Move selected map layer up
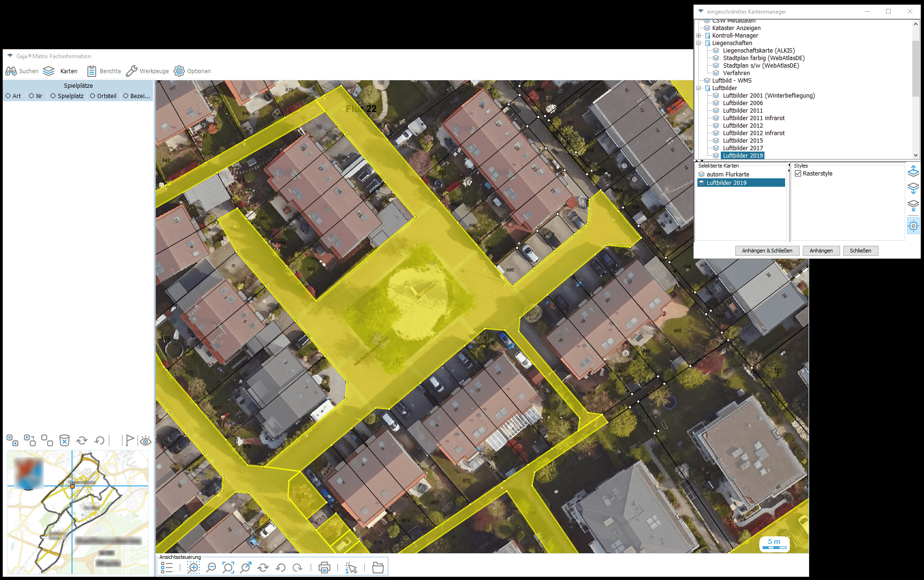The width and height of the screenshot is (924, 580). tap(913, 171)
